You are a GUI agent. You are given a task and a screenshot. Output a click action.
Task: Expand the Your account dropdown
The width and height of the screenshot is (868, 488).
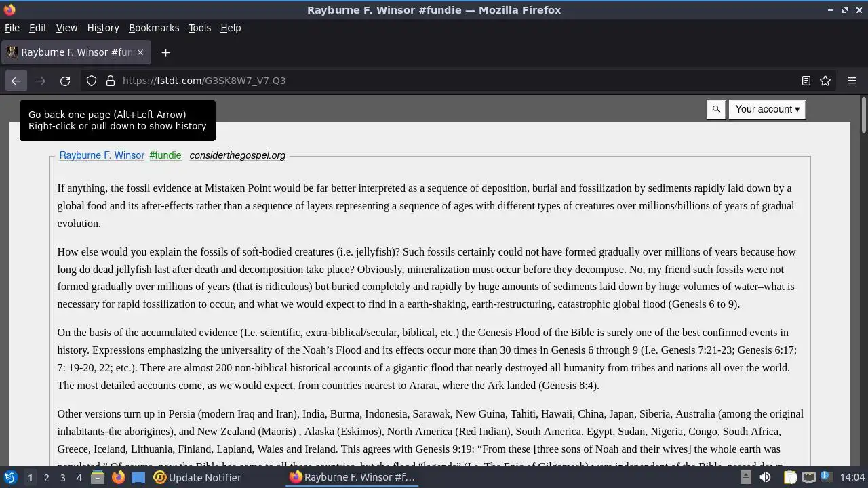click(x=767, y=109)
